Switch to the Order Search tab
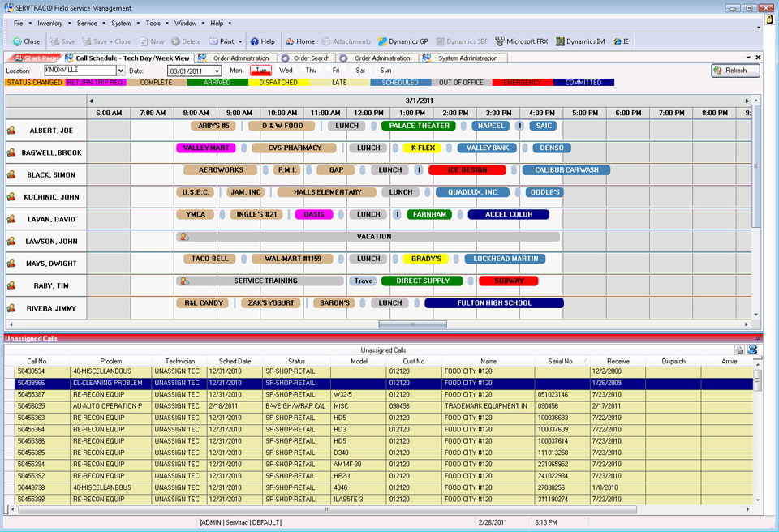 306,58
